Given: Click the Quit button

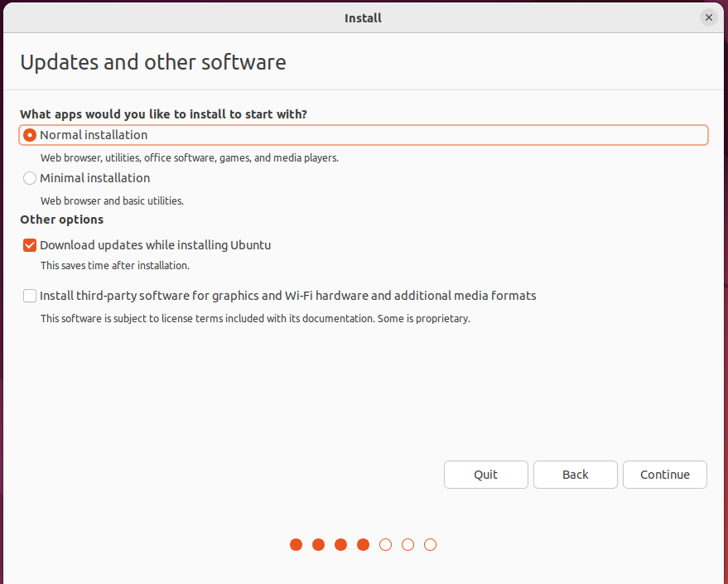Looking at the screenshot, I should [485, 475].
